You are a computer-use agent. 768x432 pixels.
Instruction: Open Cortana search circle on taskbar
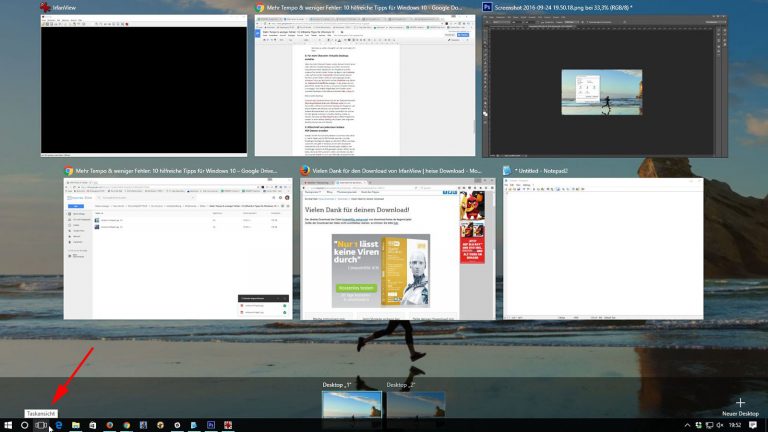(24, 425)
